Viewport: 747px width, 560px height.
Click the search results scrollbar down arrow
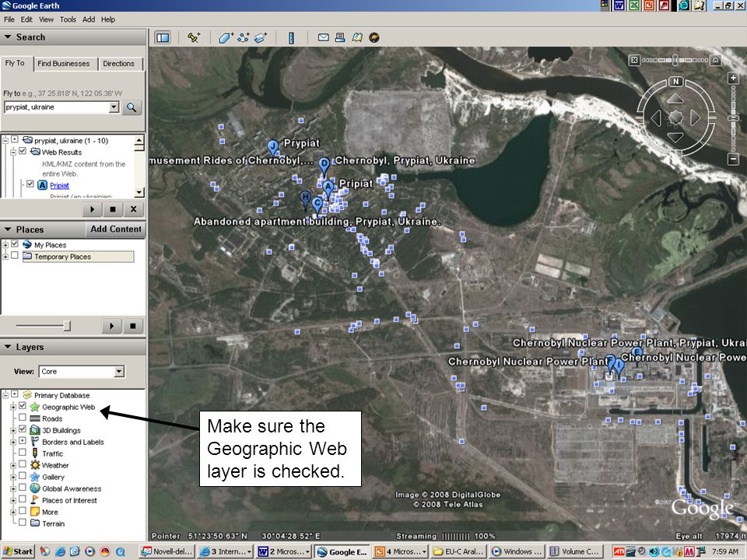[x=139, y=193]
